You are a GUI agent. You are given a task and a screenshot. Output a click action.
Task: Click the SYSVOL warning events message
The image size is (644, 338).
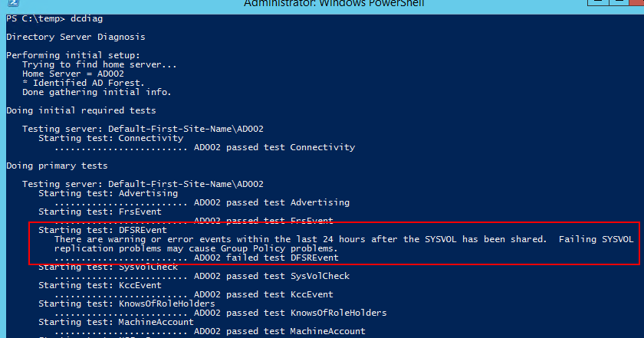(344, 244)
